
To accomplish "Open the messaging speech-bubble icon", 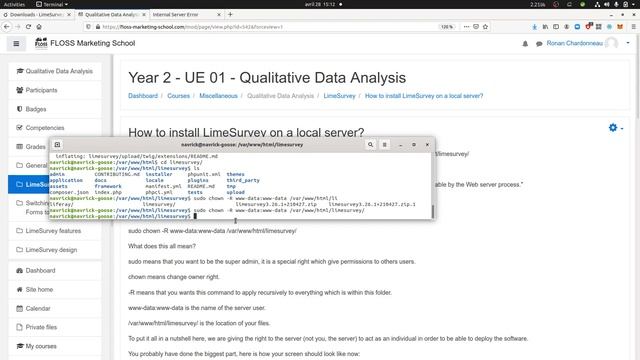I will [x=539, y=44].
